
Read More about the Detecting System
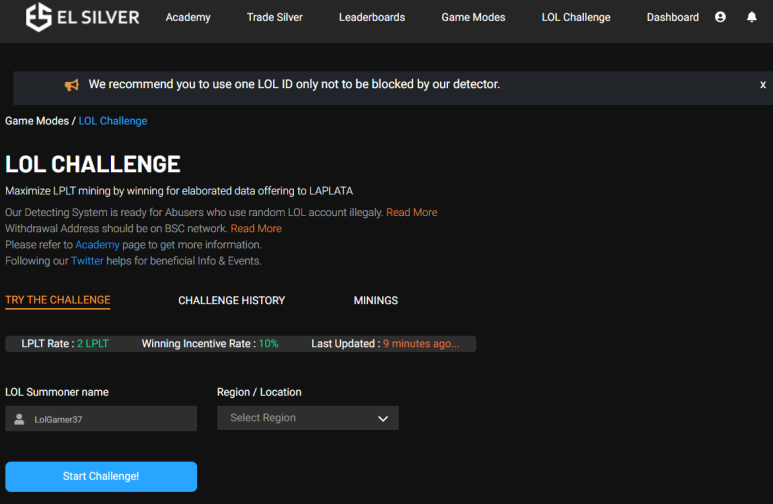tap(412, 213)
